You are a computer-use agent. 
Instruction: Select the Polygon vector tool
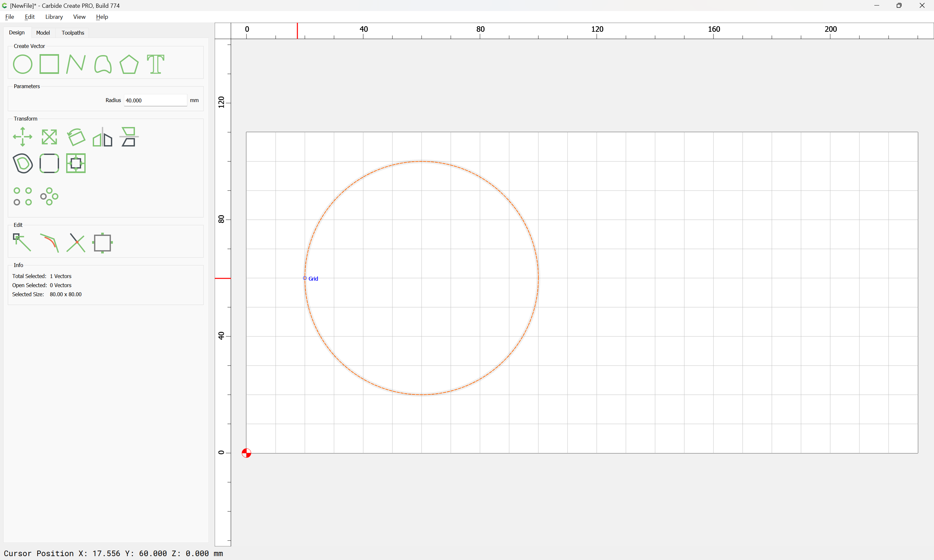129,64
